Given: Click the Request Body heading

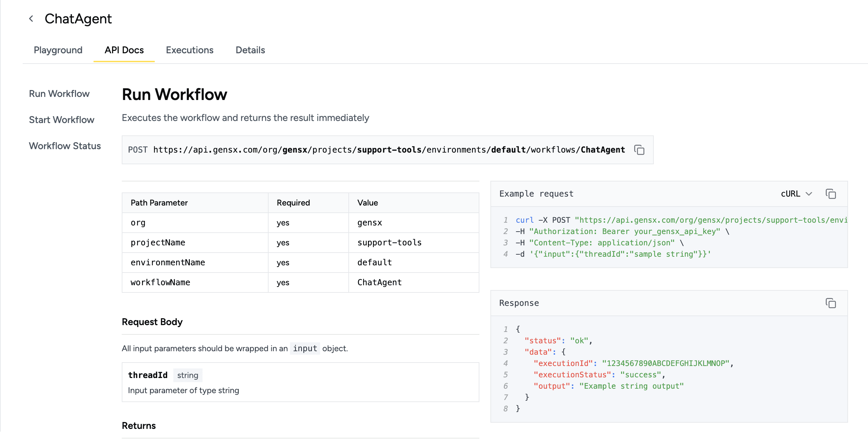Looking at the screenshot, I should tap(152, 322).
